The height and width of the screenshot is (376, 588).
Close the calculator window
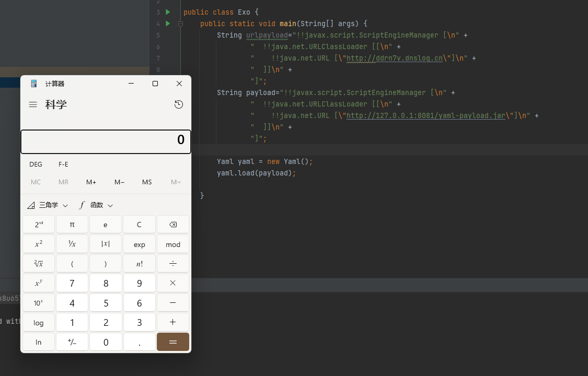[179, 84]
